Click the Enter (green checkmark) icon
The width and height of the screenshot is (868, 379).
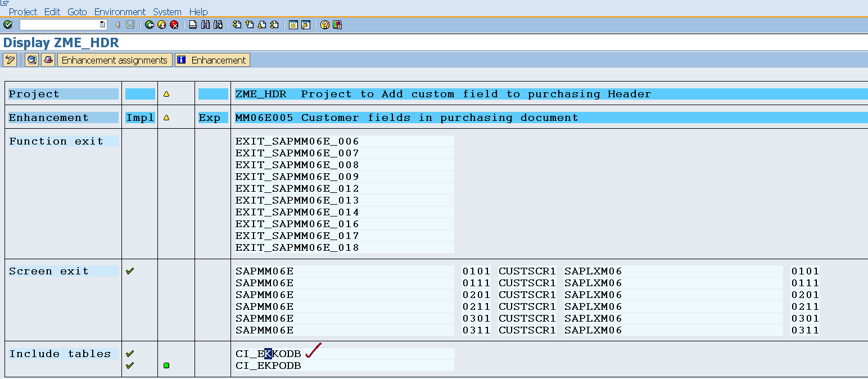(8, 25)
